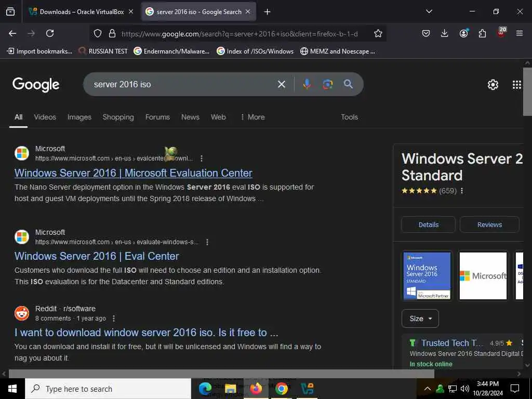Click Windows Server 2016 Standard box thumbnail
The height and width of the screenshot is (399, 532).
click(427, 276)
